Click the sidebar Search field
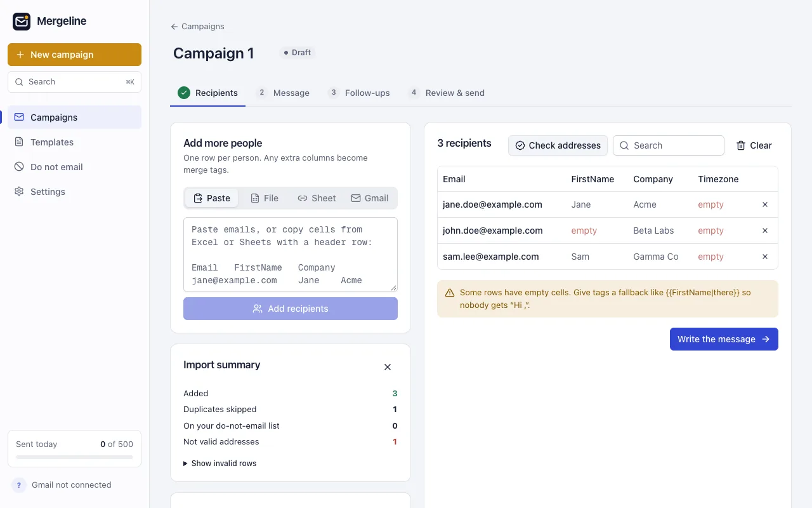812x508 pixels. (74, 82)
